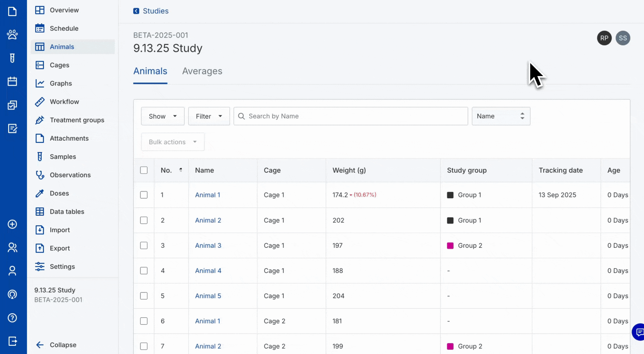Click the Group 2 pink color swatch

[451, 245]
